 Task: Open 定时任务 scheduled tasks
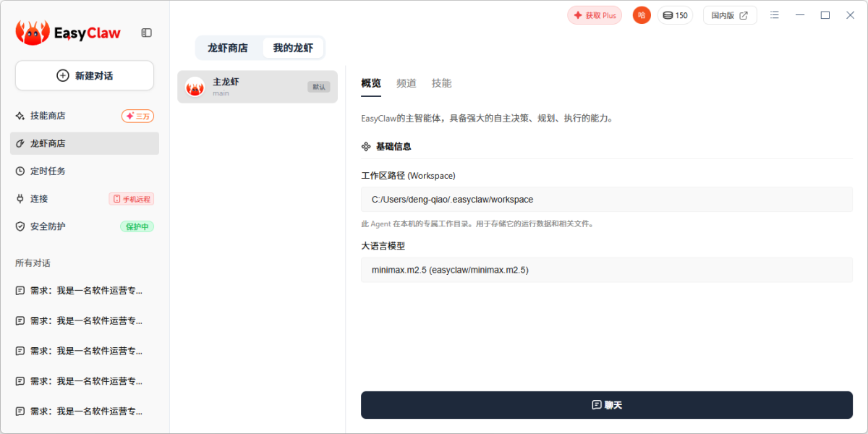click(x=48, y=171)
